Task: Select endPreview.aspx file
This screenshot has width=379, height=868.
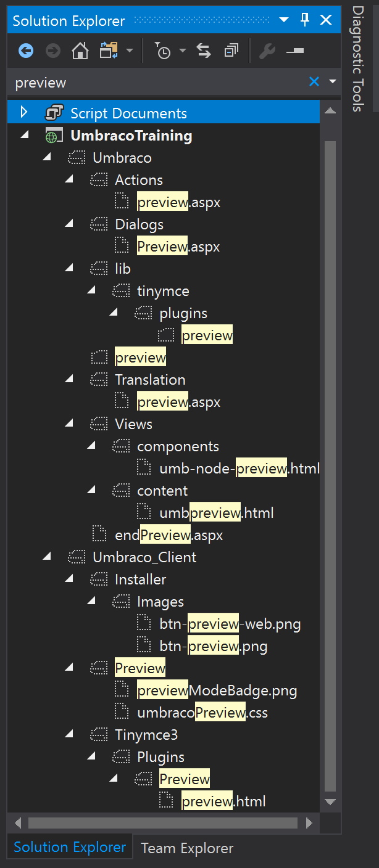Action: coord(169,535)
